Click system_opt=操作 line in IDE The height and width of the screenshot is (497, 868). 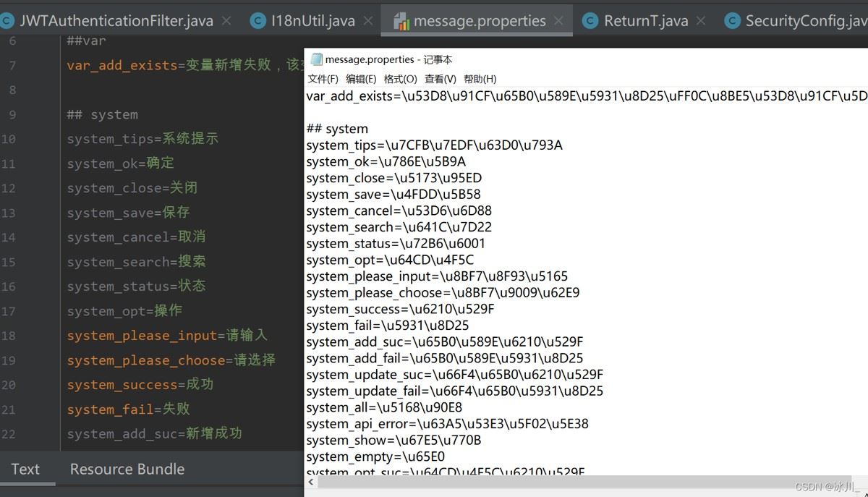coord(124,311)
